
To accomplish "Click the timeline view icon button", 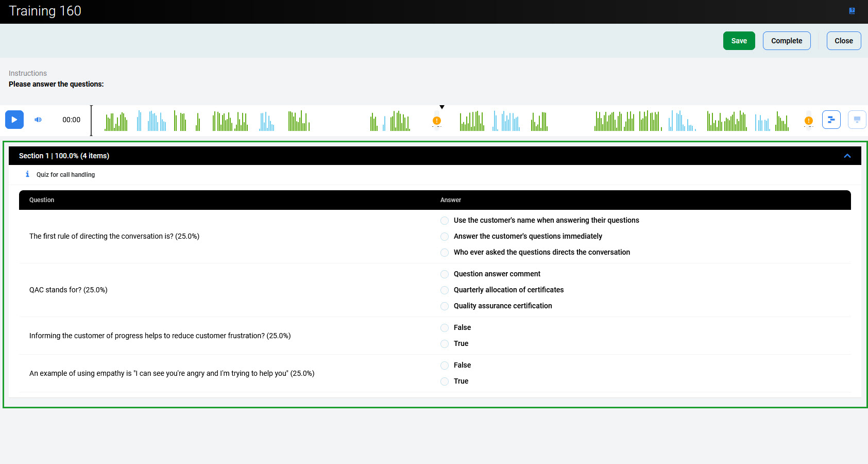I will tap(831, 120).
